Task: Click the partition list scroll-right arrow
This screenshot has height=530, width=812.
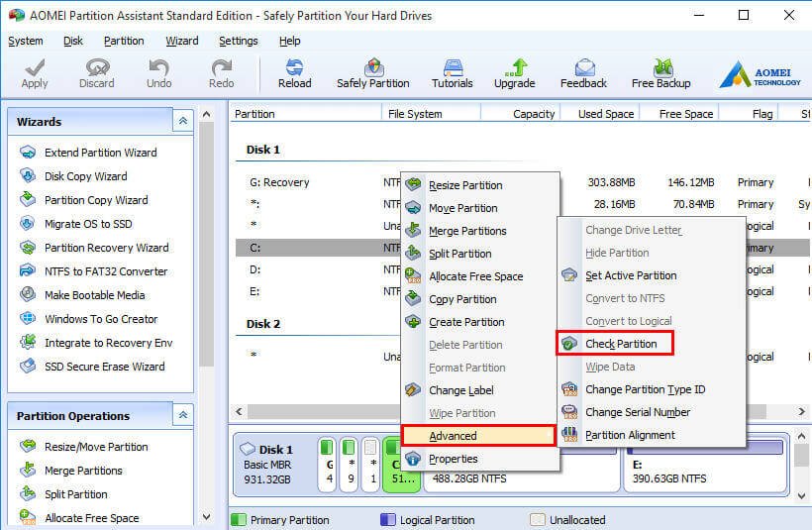Action: (801, 411)
